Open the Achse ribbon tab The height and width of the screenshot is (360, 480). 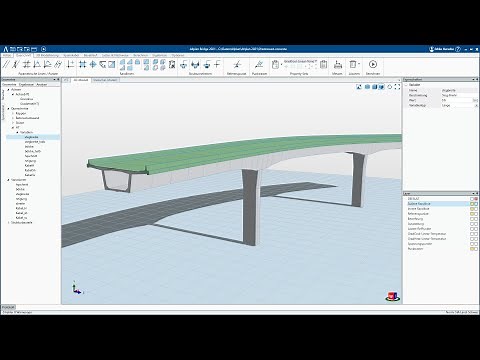tap(7, 55)
